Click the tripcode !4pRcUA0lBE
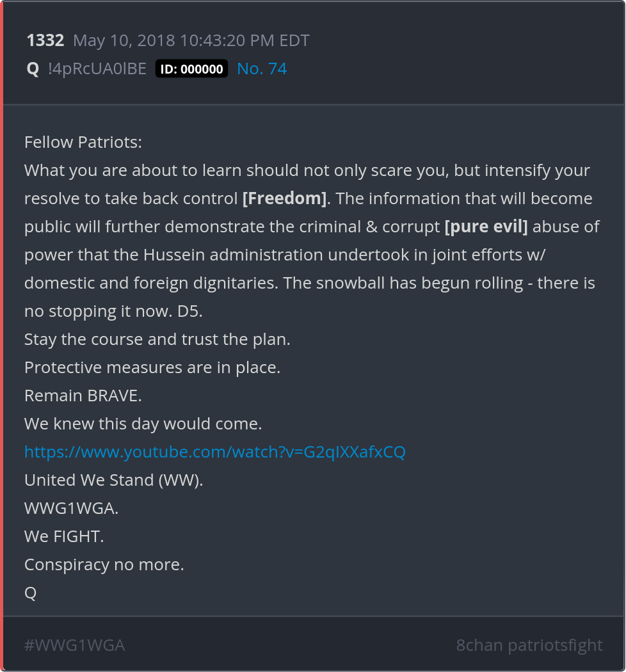This screenshot has height=672, width=626. click(97, 69)
